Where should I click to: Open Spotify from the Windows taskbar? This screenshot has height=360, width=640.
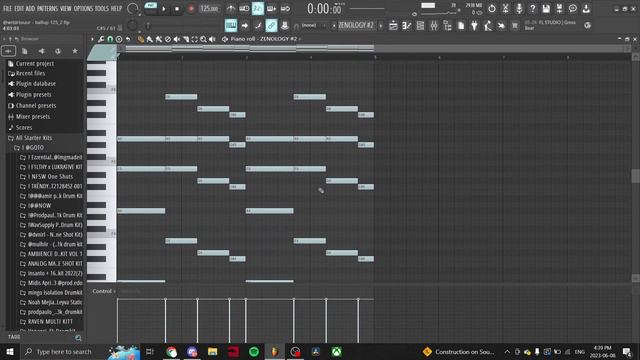pyautogui.click(x=254, y=352)
